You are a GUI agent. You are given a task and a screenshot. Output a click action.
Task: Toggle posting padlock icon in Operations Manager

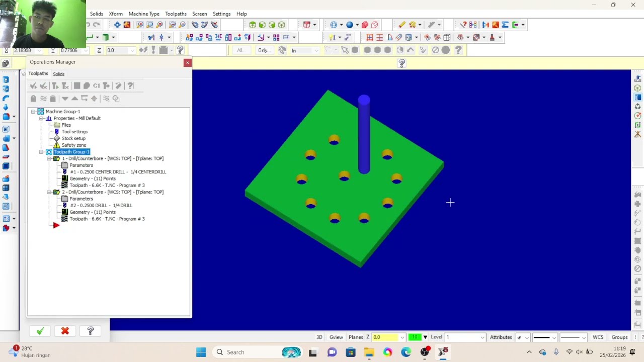click(x=53, y=99)
